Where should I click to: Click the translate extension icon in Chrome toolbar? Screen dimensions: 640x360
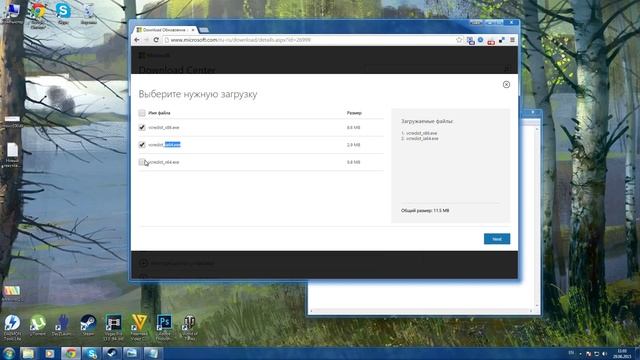471,40
